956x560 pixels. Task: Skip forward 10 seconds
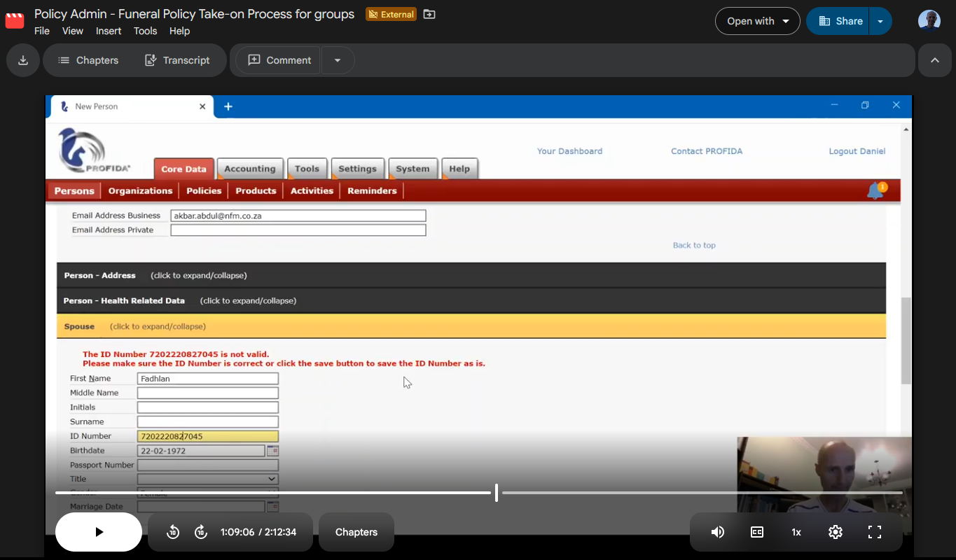tap(201, 532)
